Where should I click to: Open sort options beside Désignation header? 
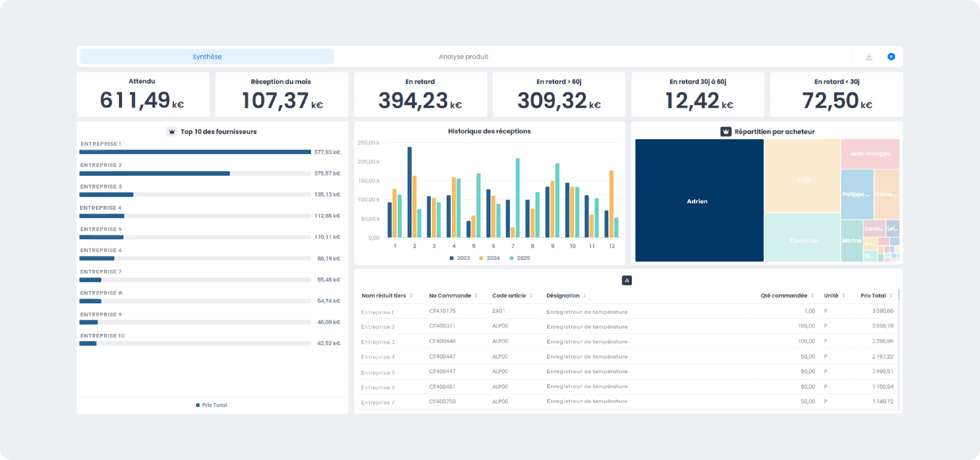[585, 296]
